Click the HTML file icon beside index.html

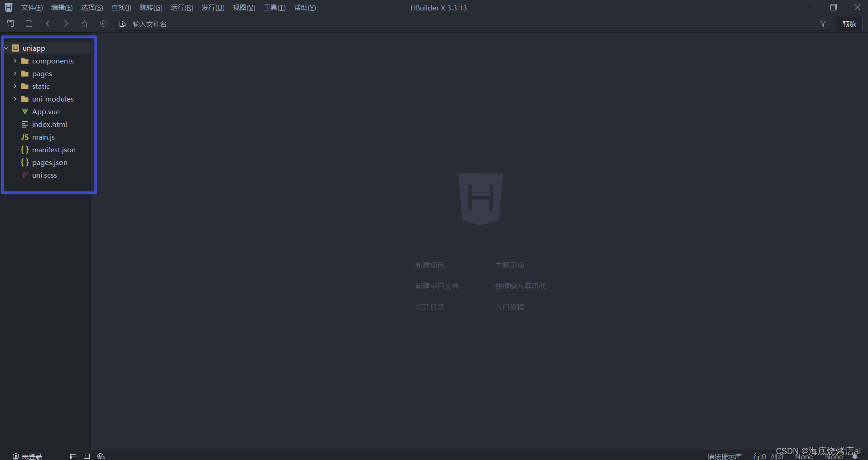tap(25, 124)
